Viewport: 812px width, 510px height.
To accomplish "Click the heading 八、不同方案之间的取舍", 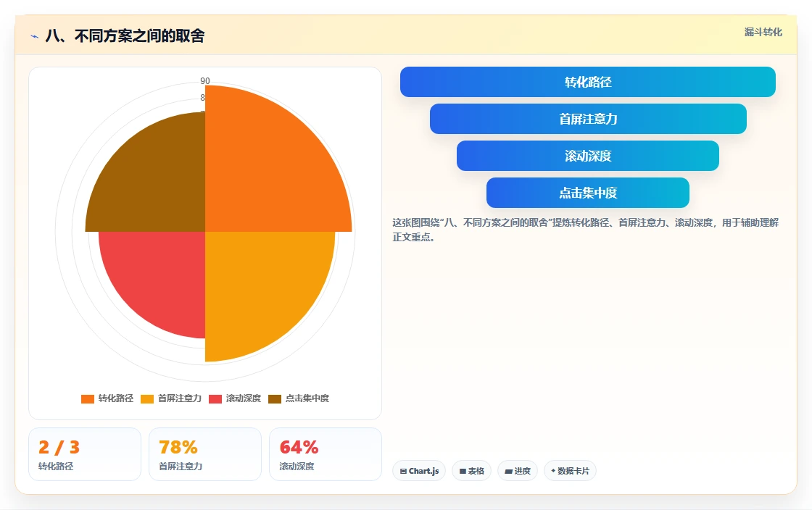I will pyautogui.click(x=125, y=36).
